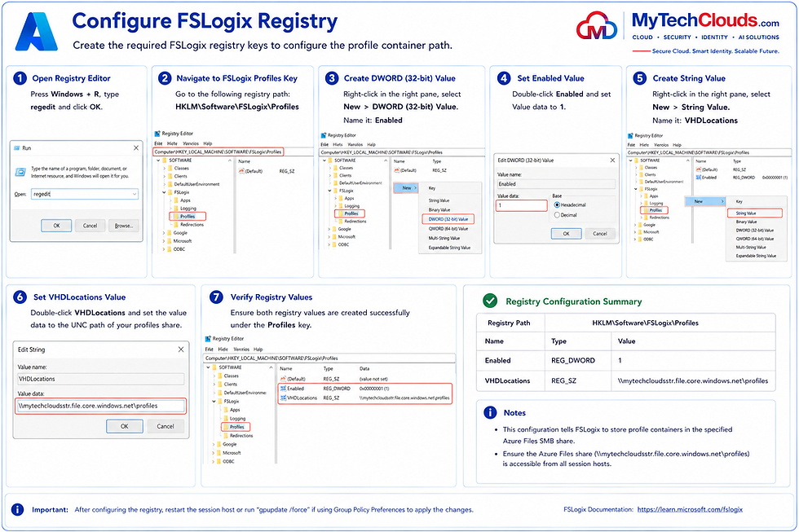Click Registry Editor app icon in step 2 window
Viewport: 799px width, 532px height.
click(158, 134)
